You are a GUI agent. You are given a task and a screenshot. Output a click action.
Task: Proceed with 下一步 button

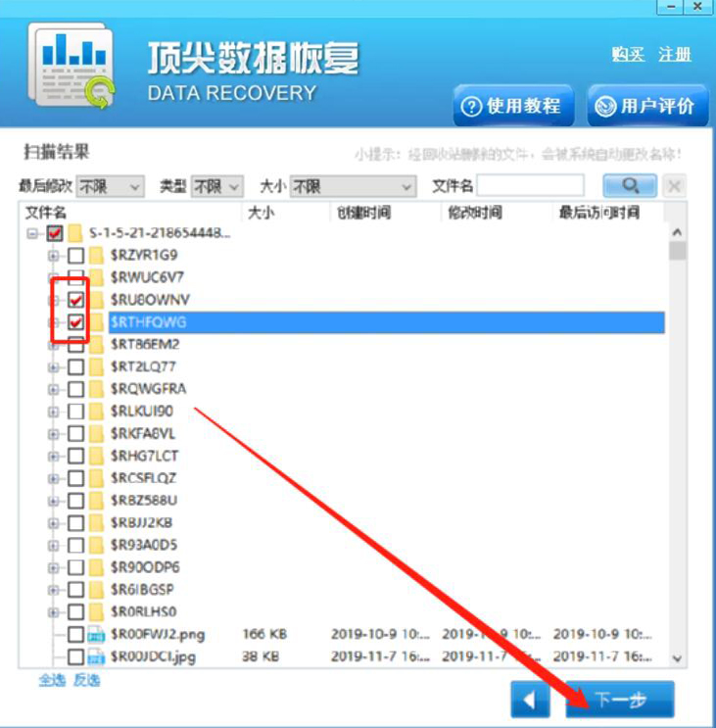(620, 700)
